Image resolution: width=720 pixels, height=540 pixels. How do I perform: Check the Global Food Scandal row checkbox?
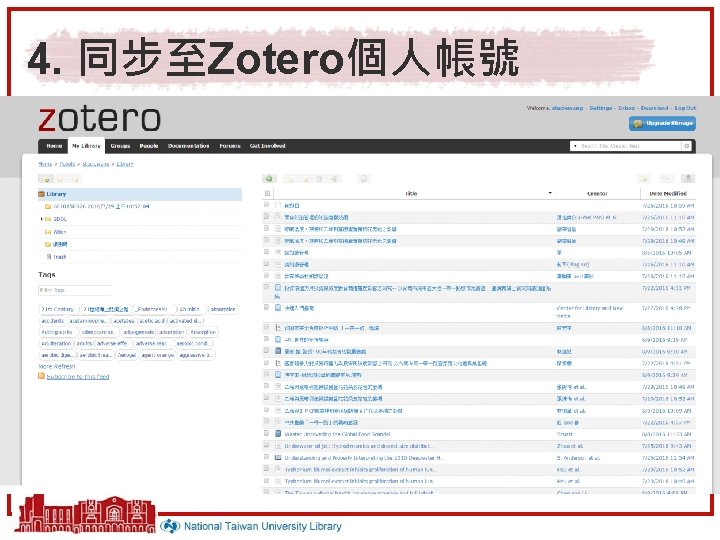point(266,433)
